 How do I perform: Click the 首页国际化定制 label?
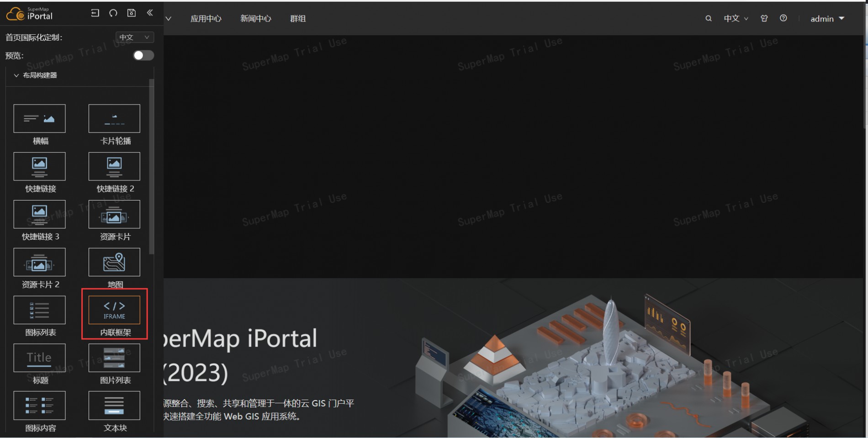[34, 37]
